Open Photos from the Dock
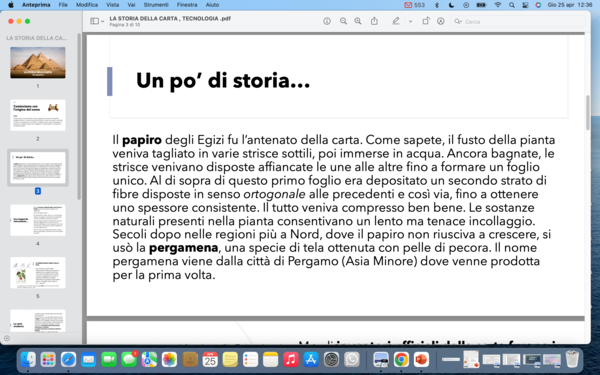Screen dimensions: 600x375 pos(170,359)
